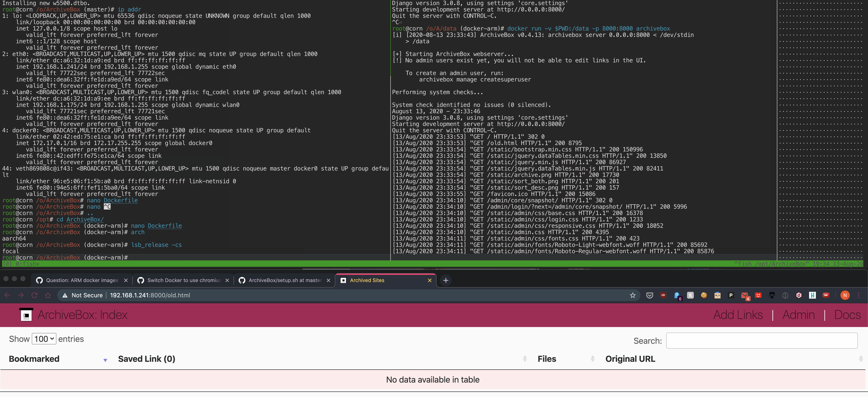Viewport: 868px width, 397px height.
Task: Sort by the Bookmarked column arrow
Action: click(x=105, y=360)
